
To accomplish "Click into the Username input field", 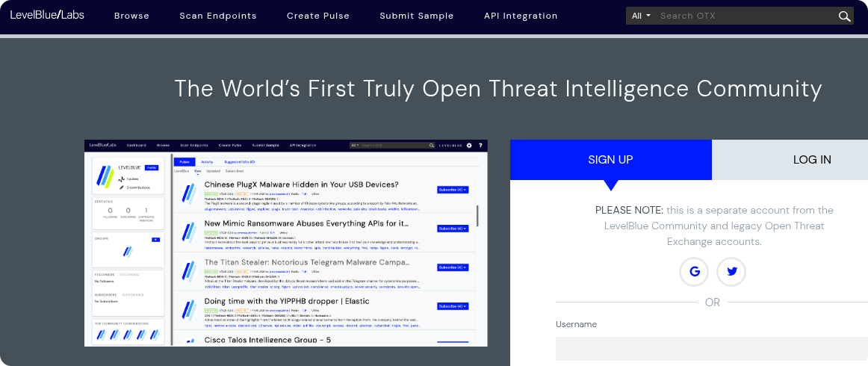I will pos(711,349).
